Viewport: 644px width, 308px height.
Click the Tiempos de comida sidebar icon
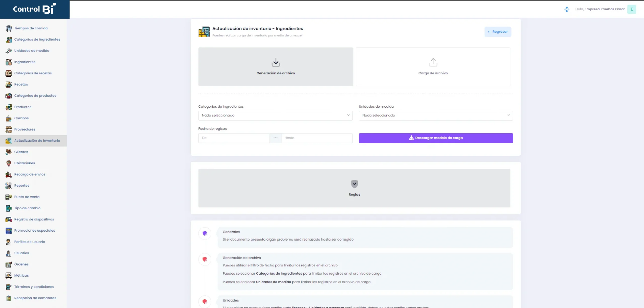pyautogui.click(x=9, y=28)
